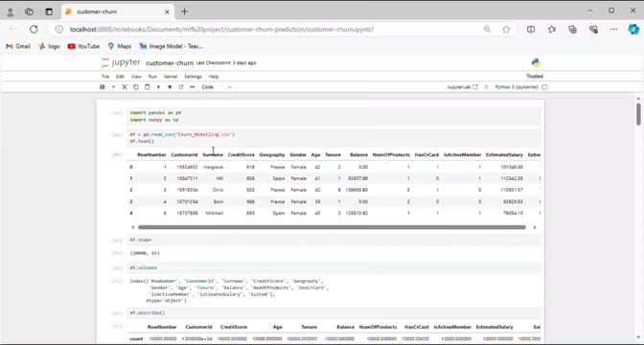Run the selected cell with the play icon
The image size is (644, 345).
tap(158, 87)
